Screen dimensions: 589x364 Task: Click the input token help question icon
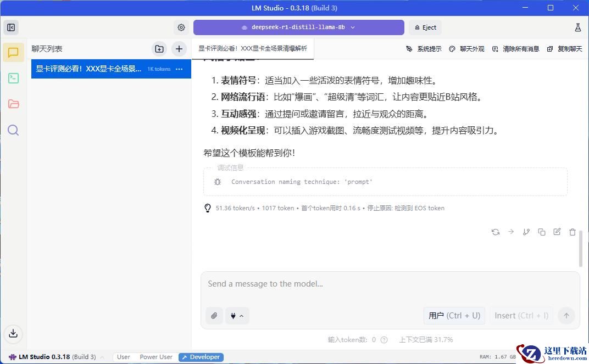(x=384, y=340)
